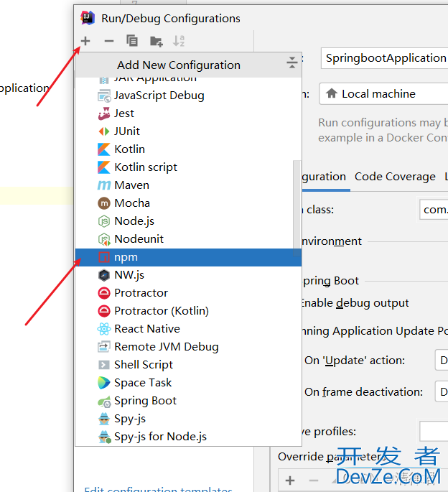Click the Spy-js icon
Image resolution: width=448 pixels, height=492 pixels.
pyautogui.click(x=104, y=419)
